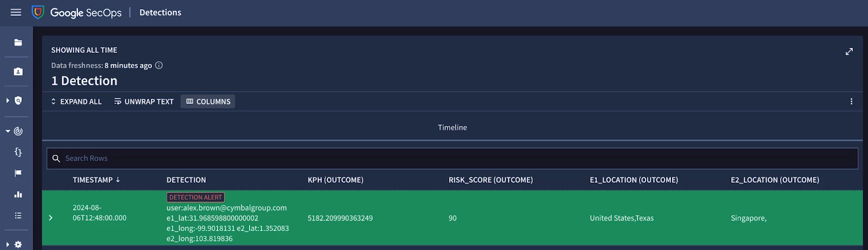
Task: Expand the 2024-08-06 detection row
Action: click(50, 218)
